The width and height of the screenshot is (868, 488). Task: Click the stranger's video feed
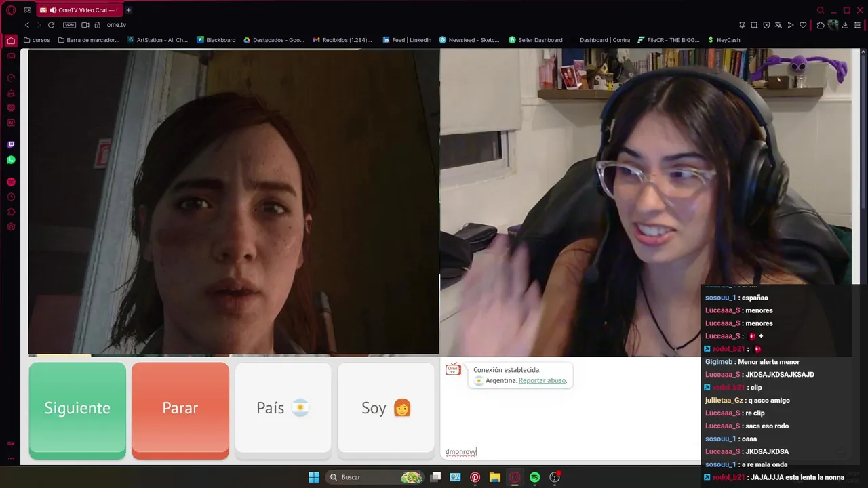(x=233, y=202)
